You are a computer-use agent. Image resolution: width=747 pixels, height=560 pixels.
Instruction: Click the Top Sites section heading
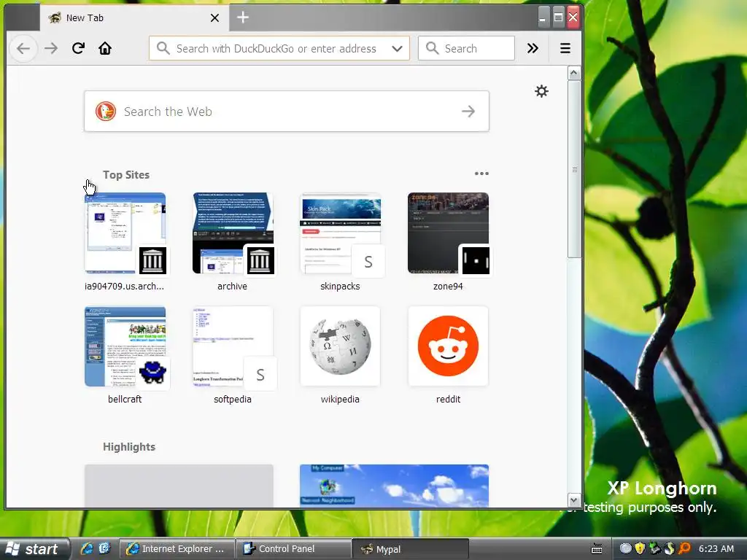coord(126,175)
